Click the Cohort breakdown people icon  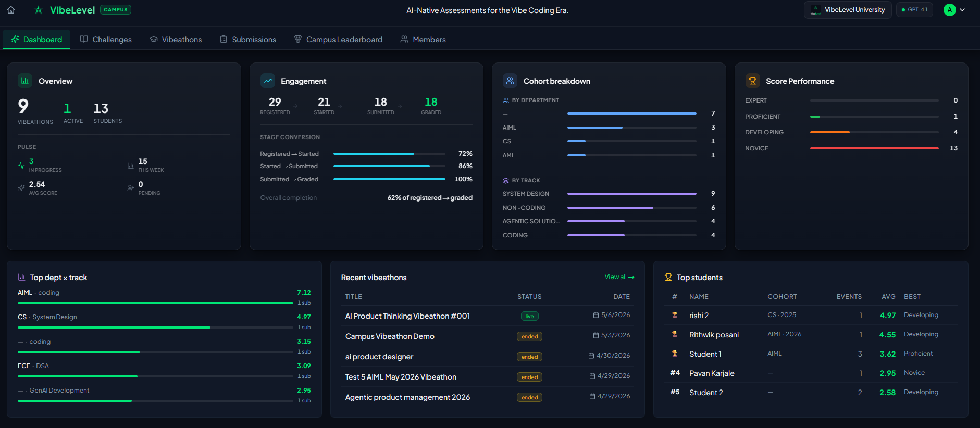click(x=510, y=81)
